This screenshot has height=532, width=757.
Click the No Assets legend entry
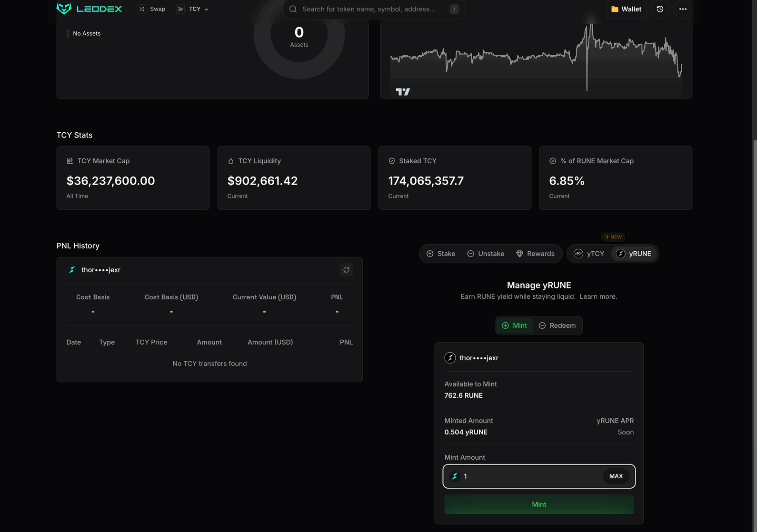tap(84, 33)
